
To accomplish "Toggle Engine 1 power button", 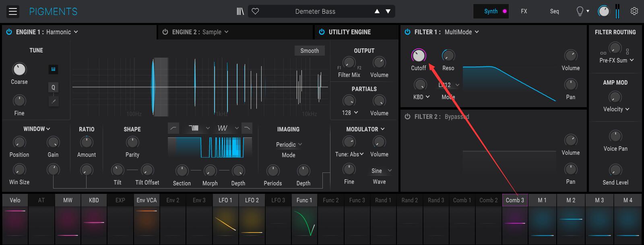I will tap(9, 32).
